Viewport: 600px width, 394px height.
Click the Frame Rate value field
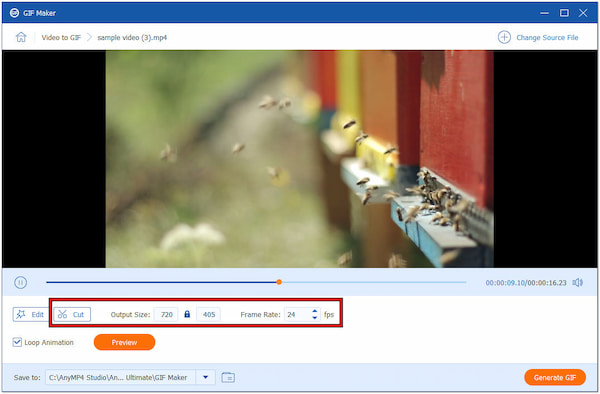coord(297,314)
